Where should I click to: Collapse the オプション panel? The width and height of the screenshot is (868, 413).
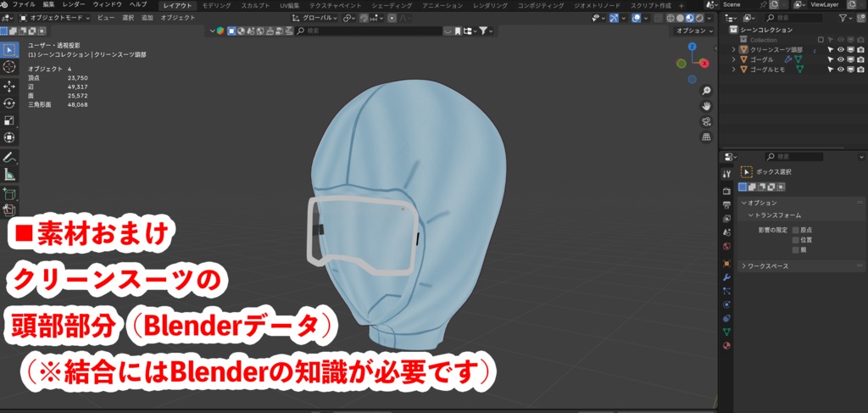[744, 204]
